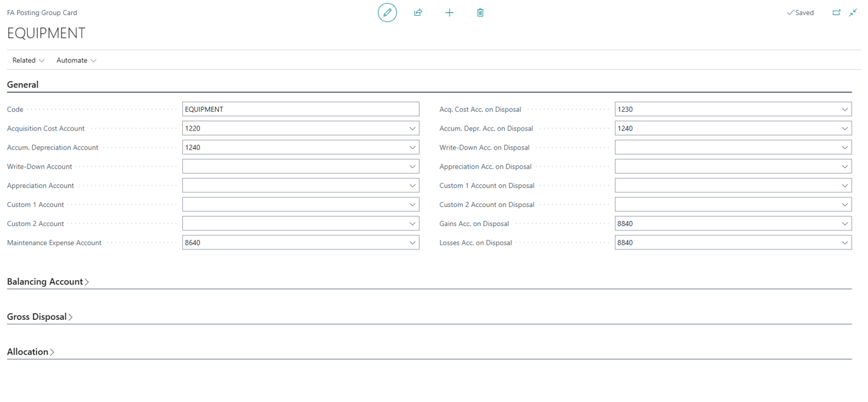This screenshot has width=868, height=402.
Task: Click the Edit pencil icon
Action: [387, 12]
